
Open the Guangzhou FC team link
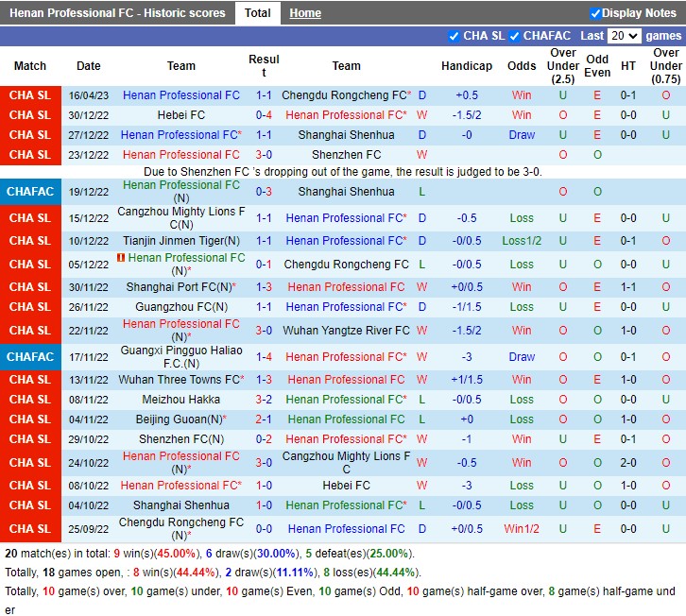pos(180,307)
